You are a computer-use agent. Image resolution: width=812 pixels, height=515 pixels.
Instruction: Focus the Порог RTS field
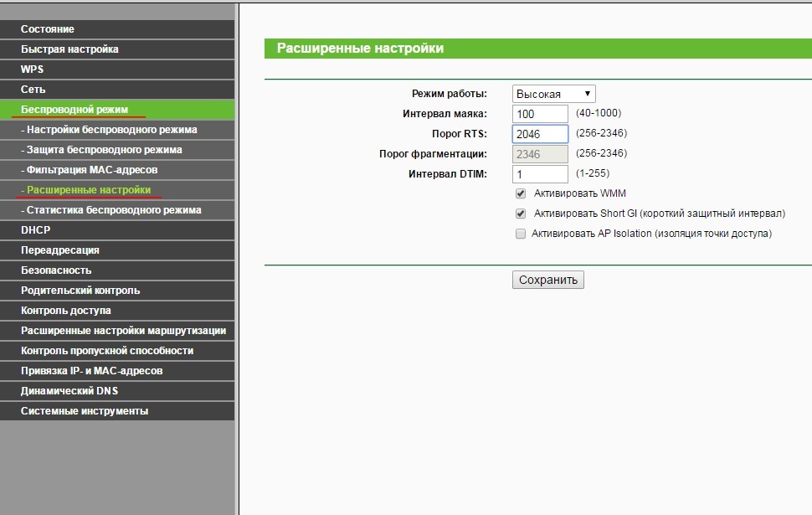point(540,134)
